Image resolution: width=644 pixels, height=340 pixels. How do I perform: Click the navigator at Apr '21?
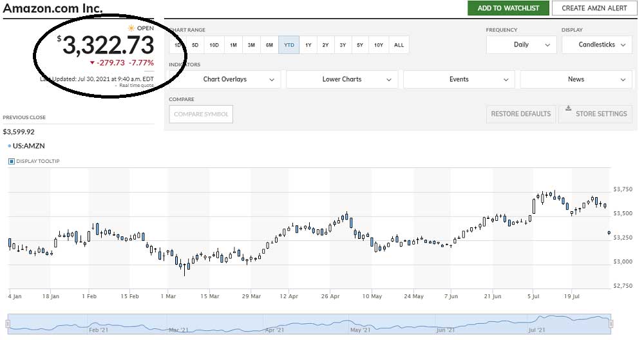(274, 330)
